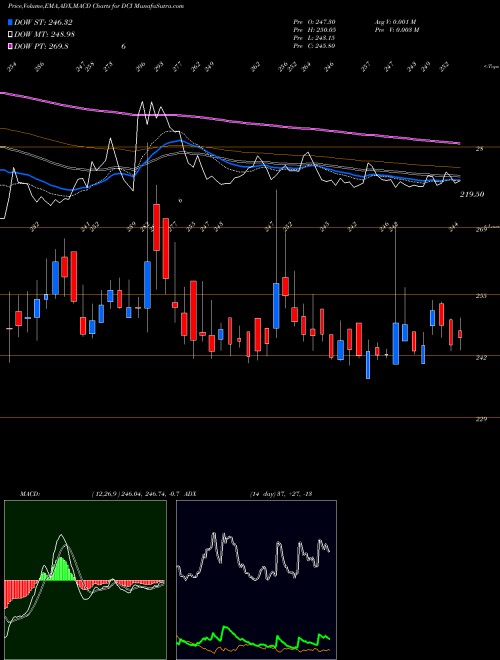Click the chart title mentioning MunafaSutra.com
Image resolution: width=500 pixels, height=660 pixels.
point(96,7)
